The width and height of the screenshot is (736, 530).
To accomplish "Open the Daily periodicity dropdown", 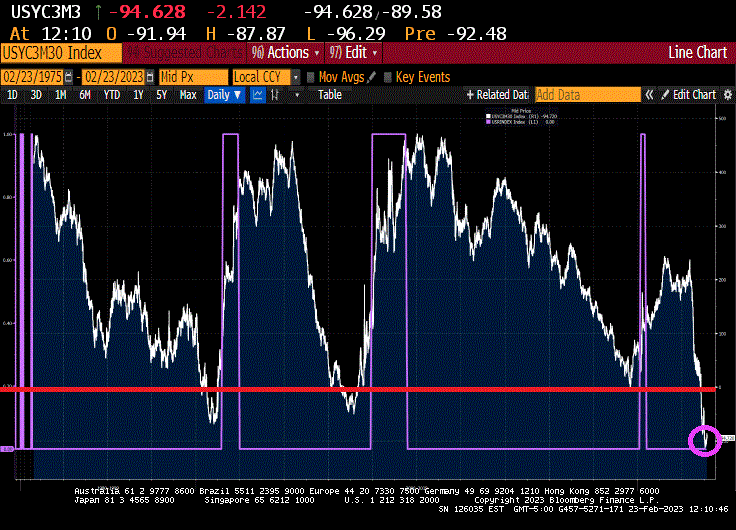I will (224, 95).
